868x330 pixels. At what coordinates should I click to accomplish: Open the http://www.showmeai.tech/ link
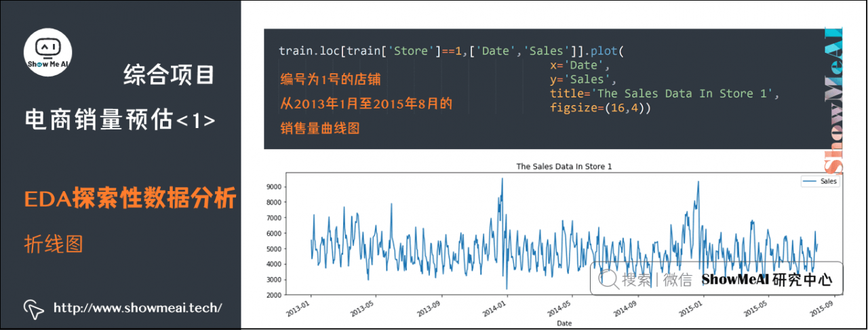tap(137, 308)
